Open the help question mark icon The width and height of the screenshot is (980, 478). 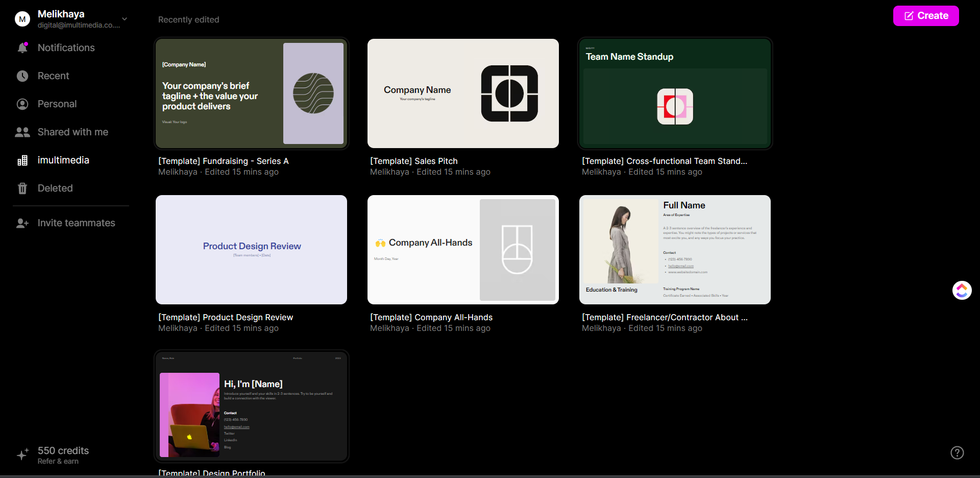point(957,452)
